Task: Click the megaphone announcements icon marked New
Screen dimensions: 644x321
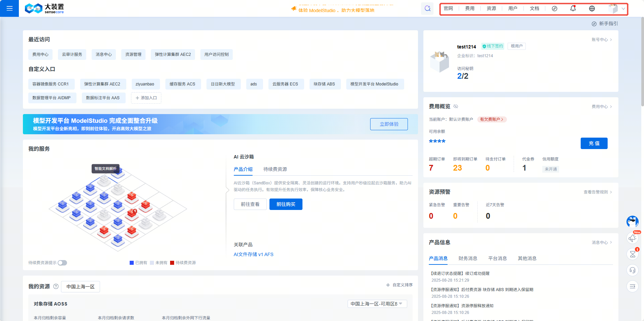Action: tap(632, 238)
